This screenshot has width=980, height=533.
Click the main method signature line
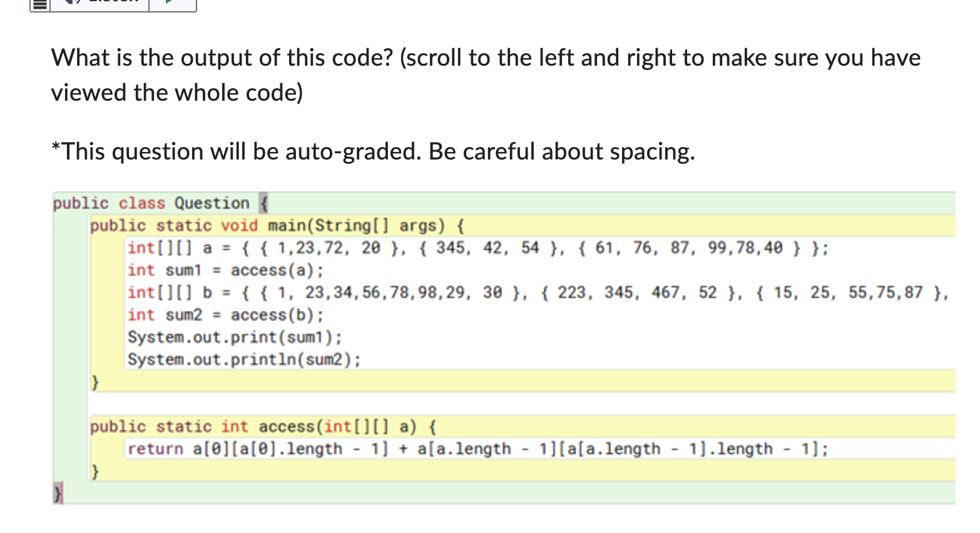click(x=275, y=225)
